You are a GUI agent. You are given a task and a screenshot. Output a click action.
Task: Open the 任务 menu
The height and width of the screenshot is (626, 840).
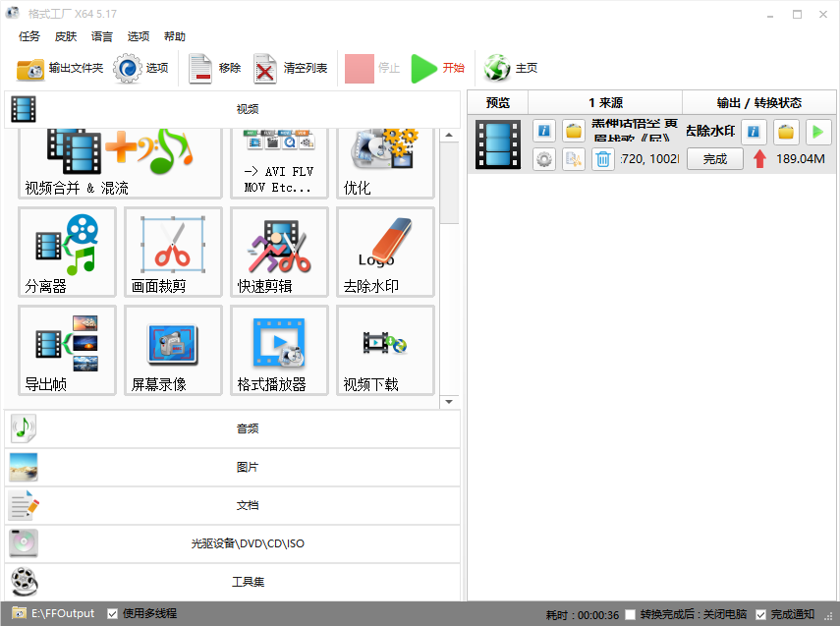pyautogui.click(x=29, y=36)
